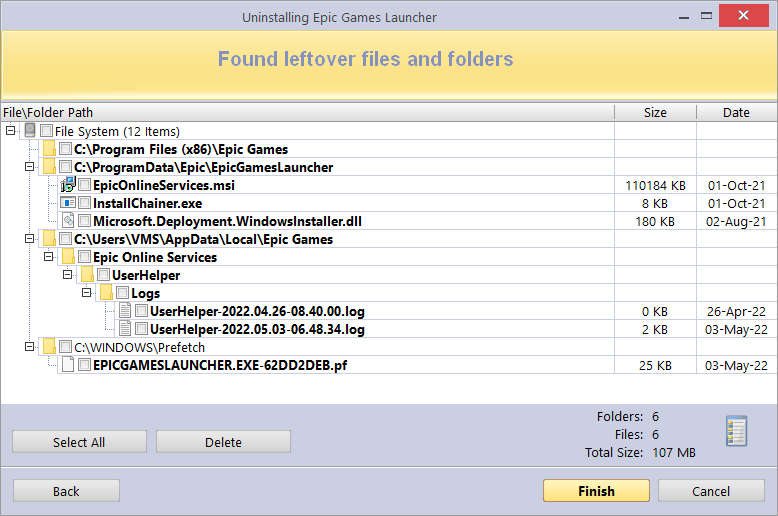Viewport: 778px width, 516px height.
Task: Click the File System drive icon
Action: [30, 130]
